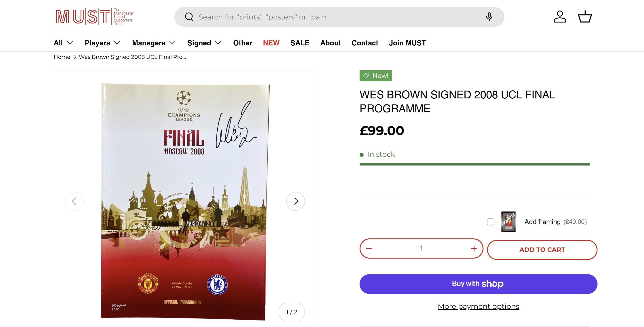Screen dimensions: 644x327
Task: Activate voice search microphone icon
Action: [489, 17]
